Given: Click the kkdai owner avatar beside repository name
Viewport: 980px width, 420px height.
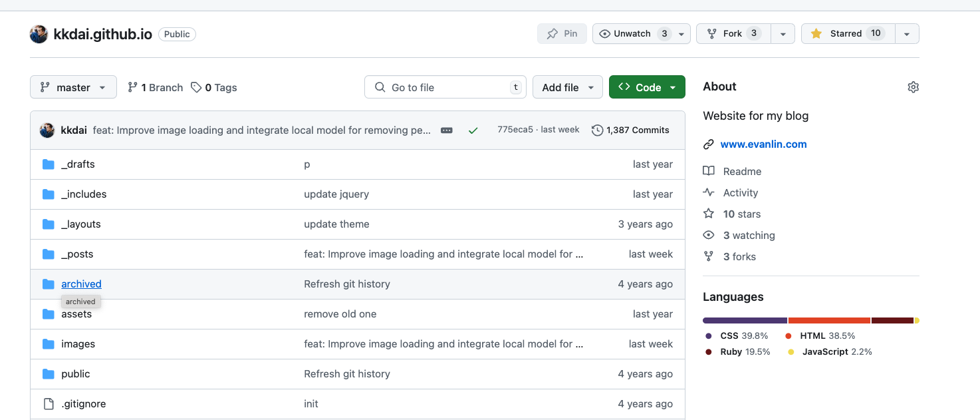Looking at the screenshot, I should point(39,34).
